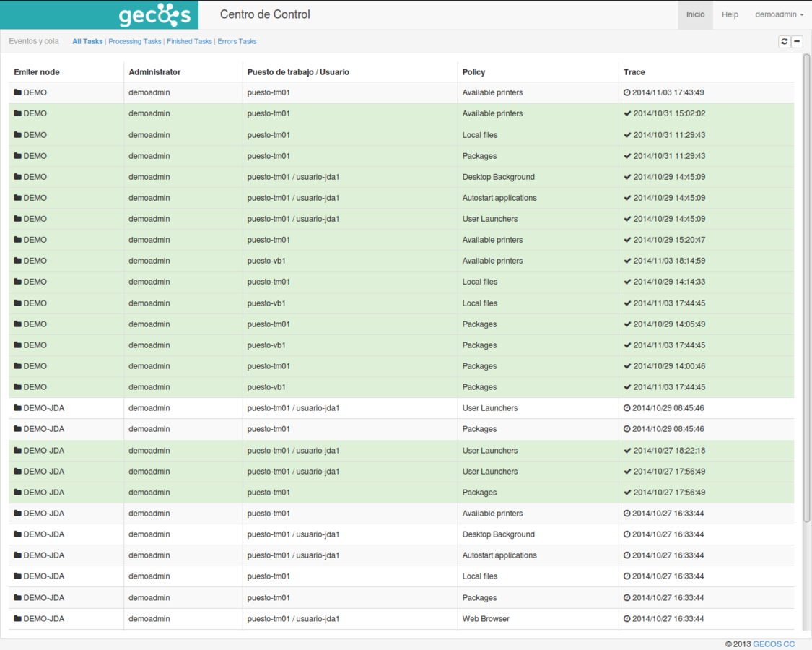
Task: Switch to the Finished Tasks filter
Action: point(189,41)
